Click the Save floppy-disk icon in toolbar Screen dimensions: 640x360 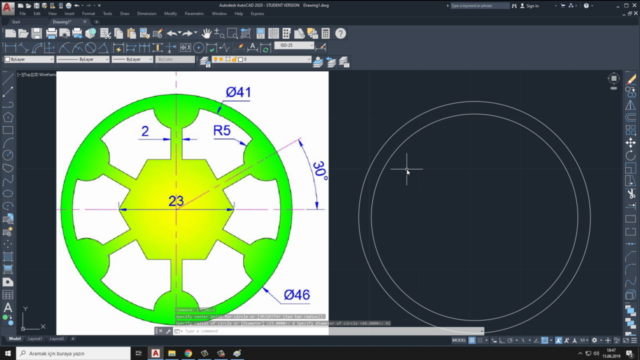coord(36,33)
